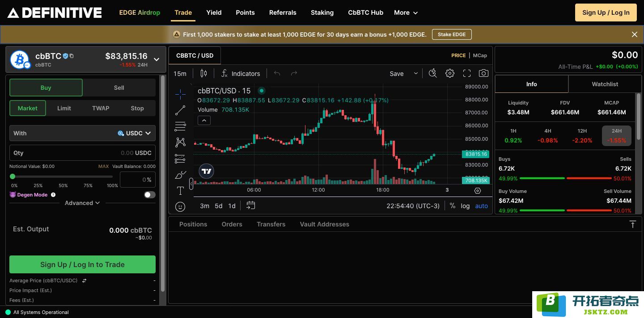Expand the Advanced options

pyautogui.click(x=82, y=203)
